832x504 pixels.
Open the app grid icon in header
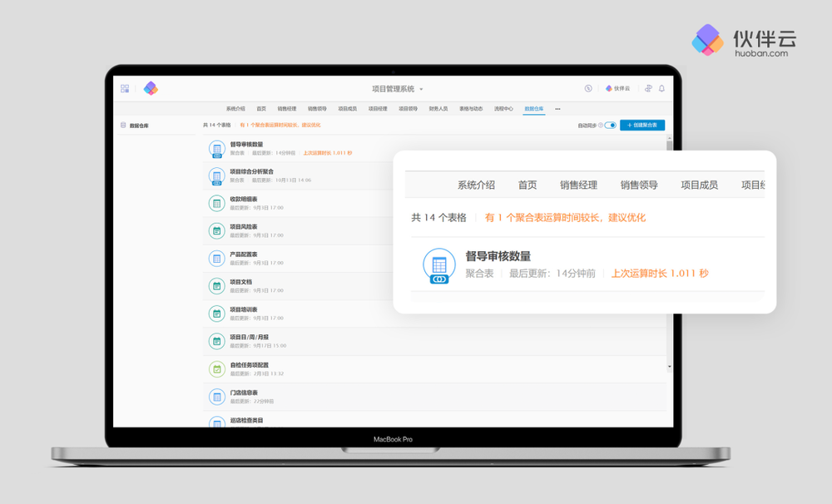pyautogui.click(x=125, y=88)
